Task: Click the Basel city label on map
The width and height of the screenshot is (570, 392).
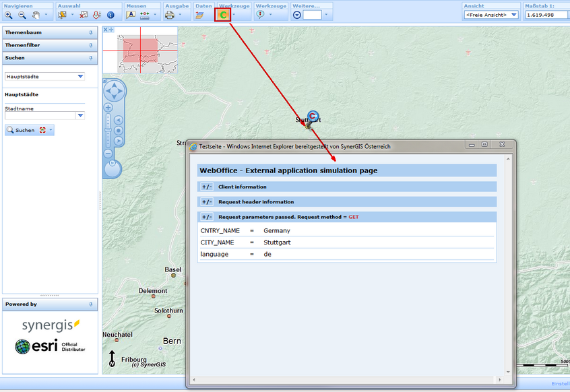Action: click(x=172, y=269)
